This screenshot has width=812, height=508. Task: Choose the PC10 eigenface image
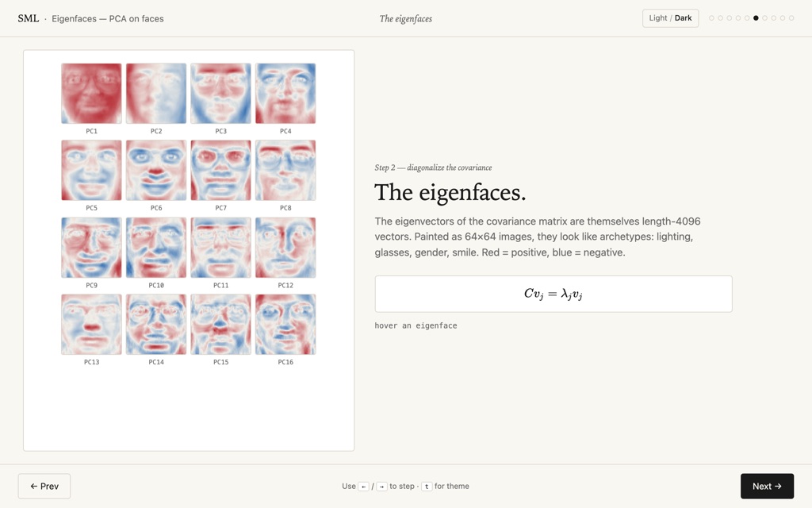156,248
